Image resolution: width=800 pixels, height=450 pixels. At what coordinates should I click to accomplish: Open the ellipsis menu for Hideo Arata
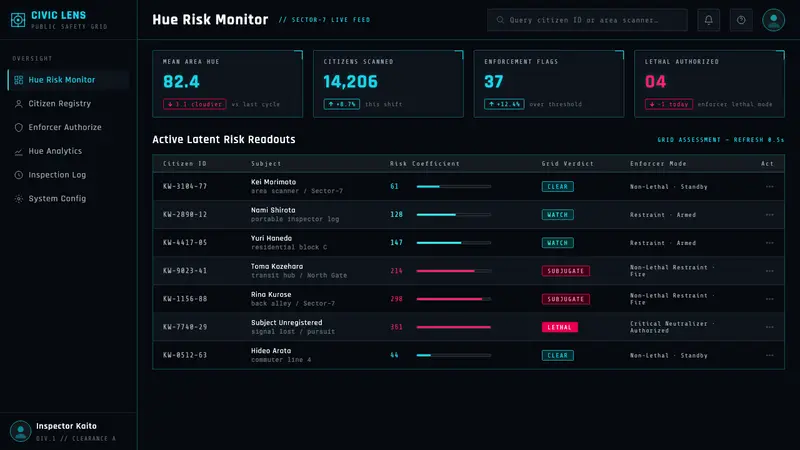click(769, 355)
